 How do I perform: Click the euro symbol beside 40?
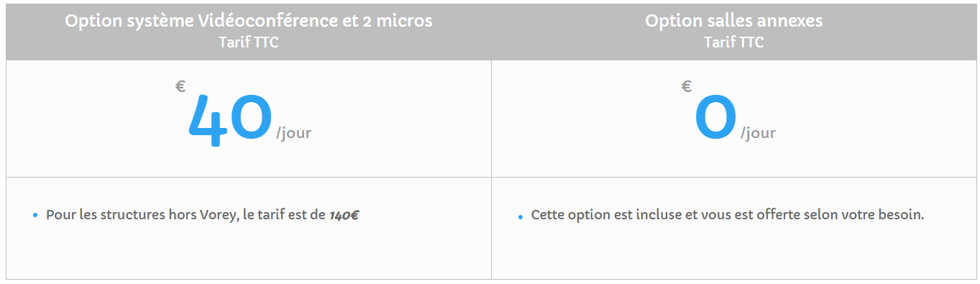click(180, 87)
